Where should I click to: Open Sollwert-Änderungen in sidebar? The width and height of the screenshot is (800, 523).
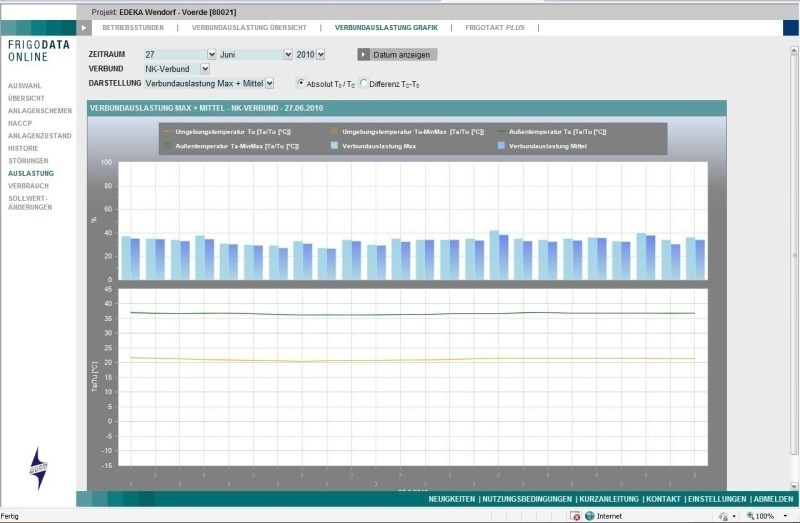30,203
